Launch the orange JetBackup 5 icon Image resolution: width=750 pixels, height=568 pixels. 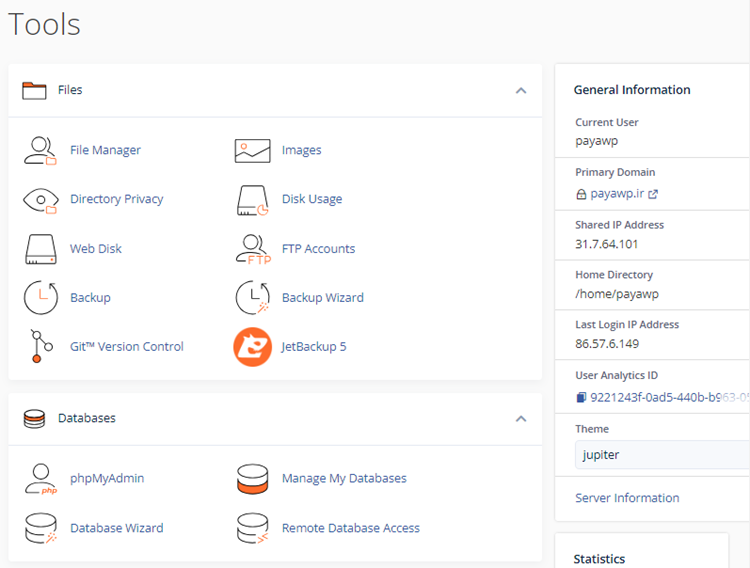[252, 347]
